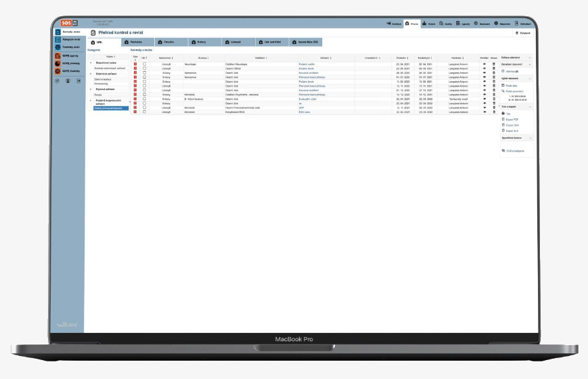Open GDPR agendy from the sidebar
588x379 pixels.
71,55
